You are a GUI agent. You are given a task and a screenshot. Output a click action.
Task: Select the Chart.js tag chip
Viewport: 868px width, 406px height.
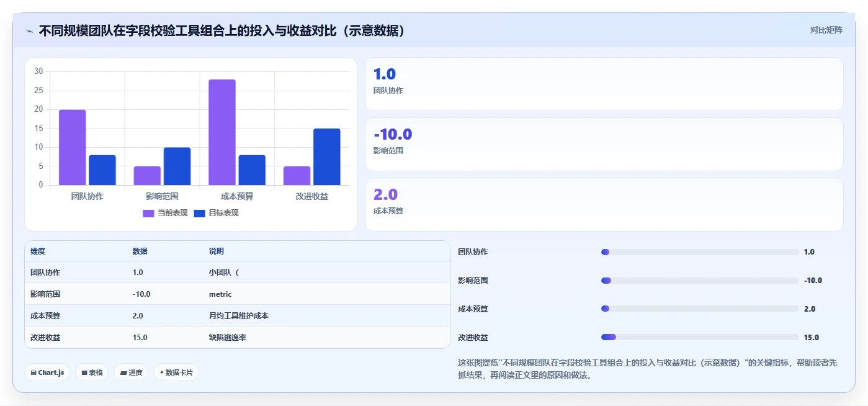(x=48, y=372)
